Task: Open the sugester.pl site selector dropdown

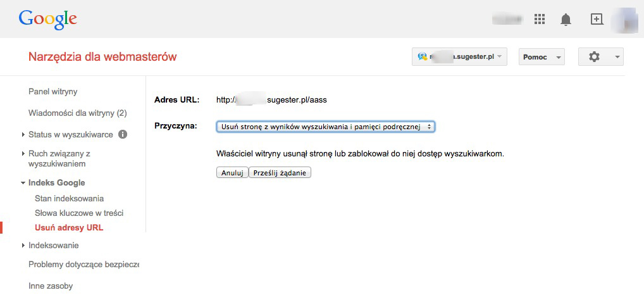Action: [x=459, y=57]
